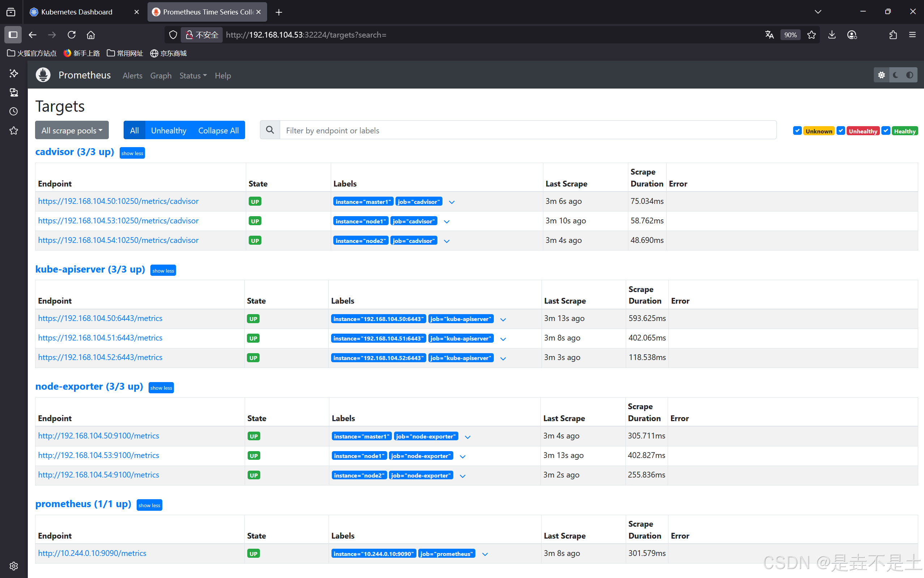Expand labels for node-exporter master1 row
The height and width of the screenshot is (578, 924).
pos(467,437)
